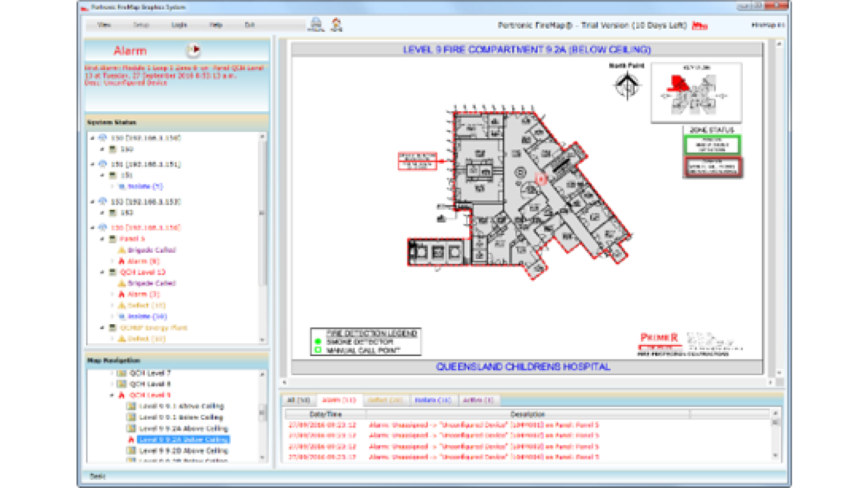Expand the Isolate (16) node under QCH Level 13
Viewport: 868px width, 488px height.
click(113, 316)
